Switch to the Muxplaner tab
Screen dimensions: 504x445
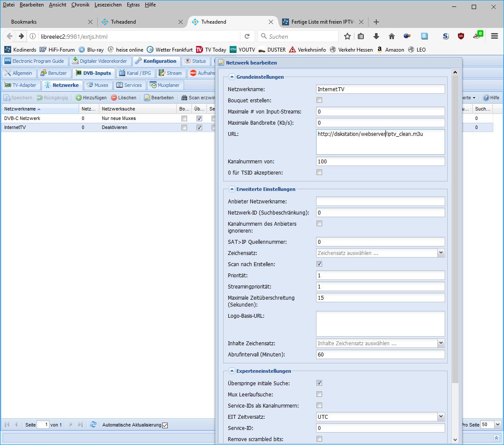(165, 85)
